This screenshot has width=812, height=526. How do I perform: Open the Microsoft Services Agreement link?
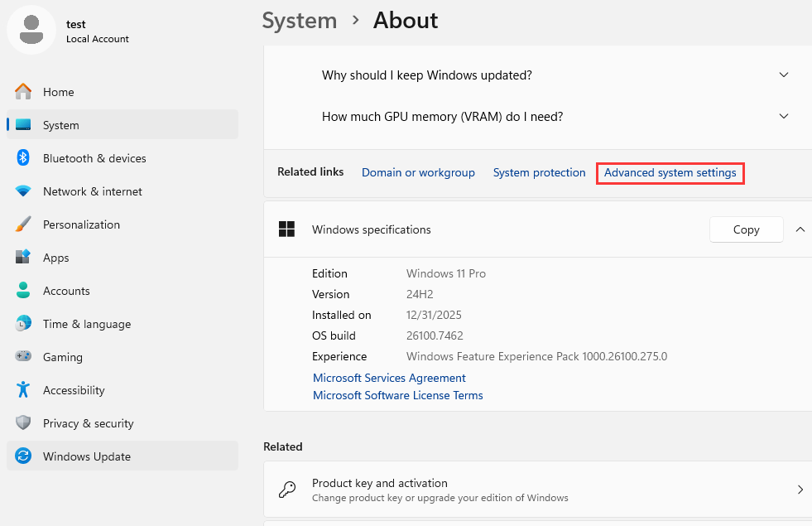[389, 378]
